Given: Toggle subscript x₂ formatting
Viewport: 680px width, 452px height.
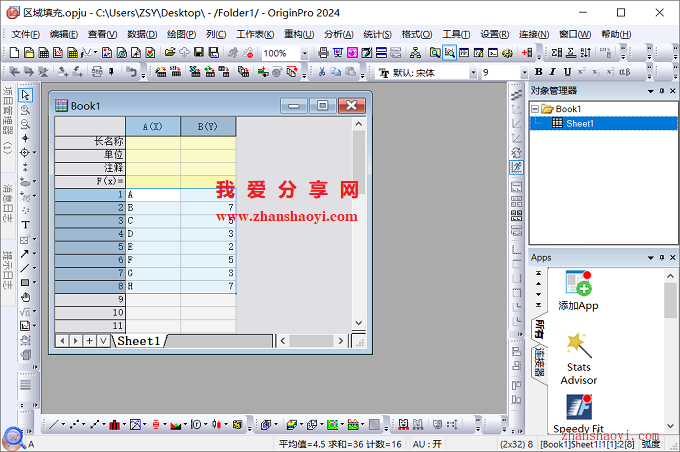Looking at the screenshot, I should 596,72.
